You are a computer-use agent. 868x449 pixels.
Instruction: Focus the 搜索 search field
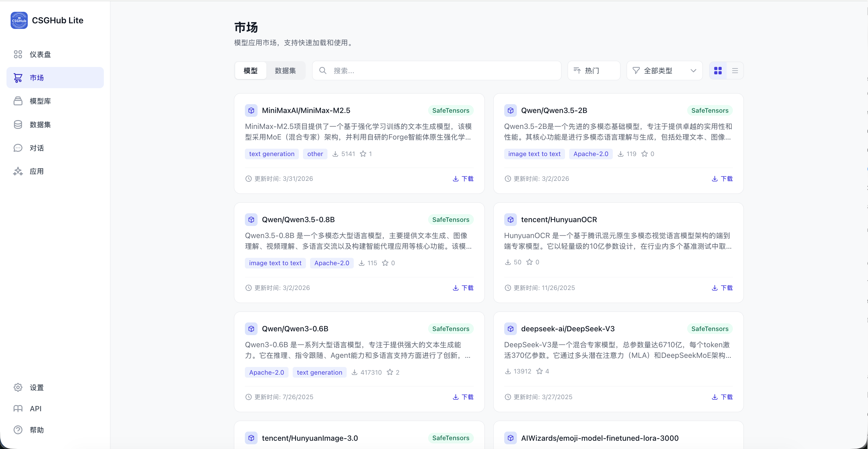[437, 71]
